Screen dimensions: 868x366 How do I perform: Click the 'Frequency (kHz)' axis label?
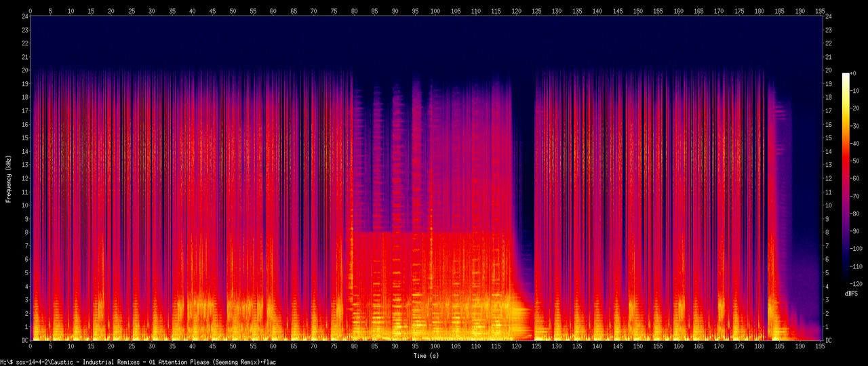point(8,179)
